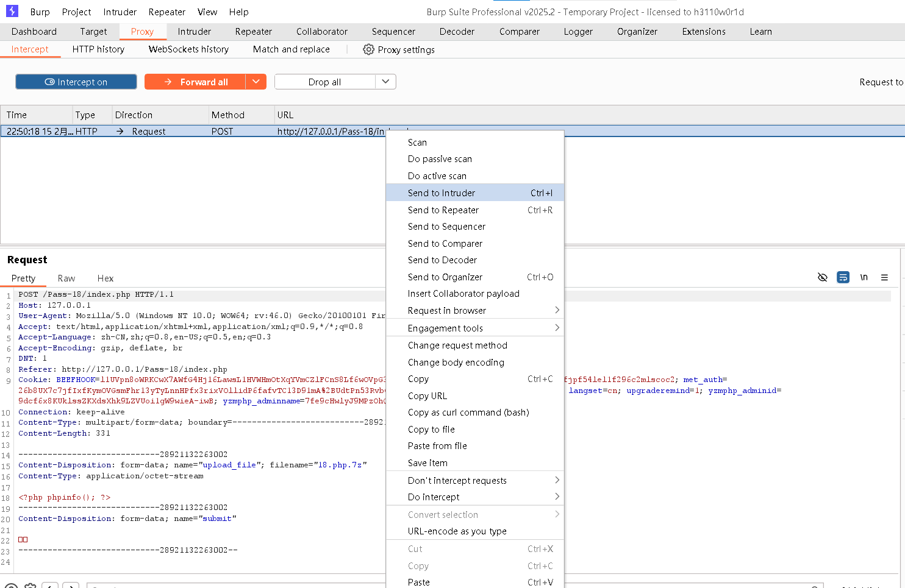Expand Don't intercept requests submenu

tap(475, 480)
